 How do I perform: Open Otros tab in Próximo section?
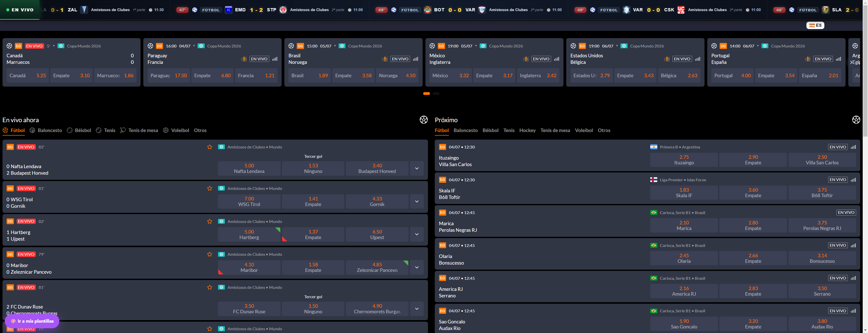pos(604,131)
